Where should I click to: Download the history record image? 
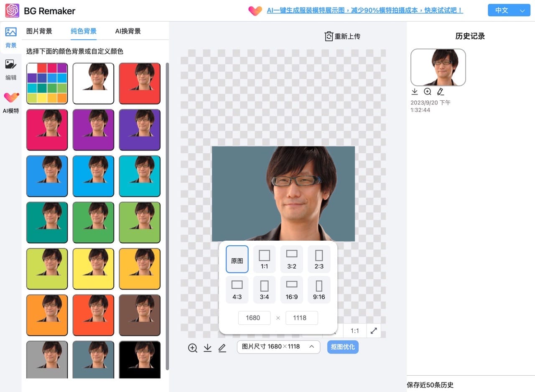(x=415, y=92)
